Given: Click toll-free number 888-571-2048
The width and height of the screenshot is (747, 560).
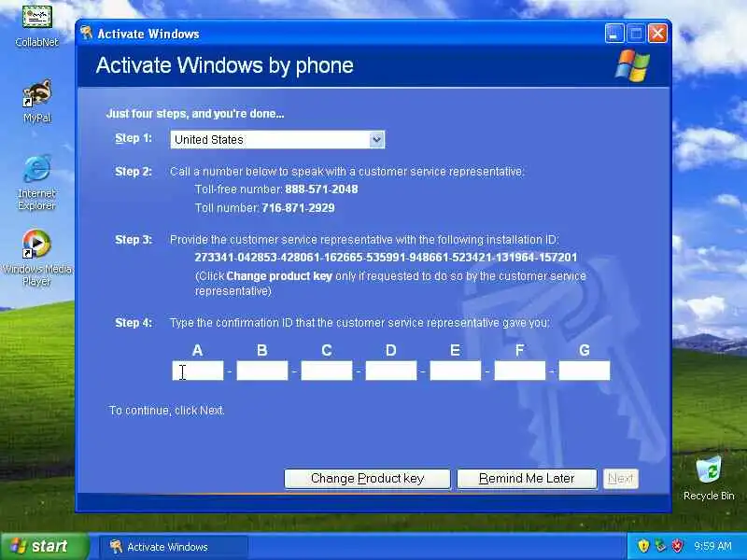Looking at the screenshot, I should point(321,189).
